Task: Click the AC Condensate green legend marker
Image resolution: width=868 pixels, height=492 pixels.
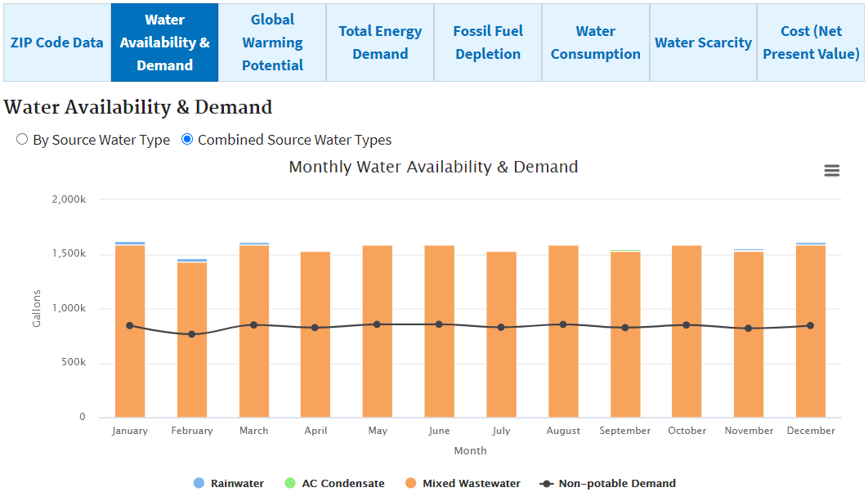Action: tap(290, 483)
